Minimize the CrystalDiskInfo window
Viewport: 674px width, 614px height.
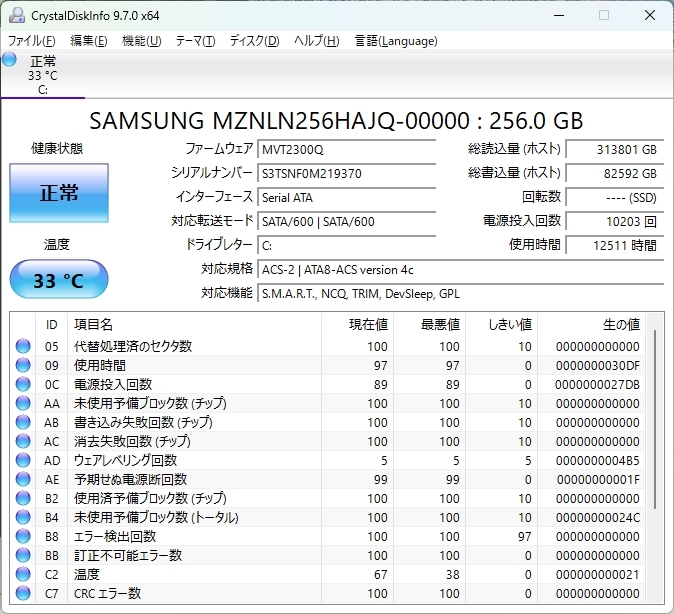pyautogui.click(x=559, y=15)
